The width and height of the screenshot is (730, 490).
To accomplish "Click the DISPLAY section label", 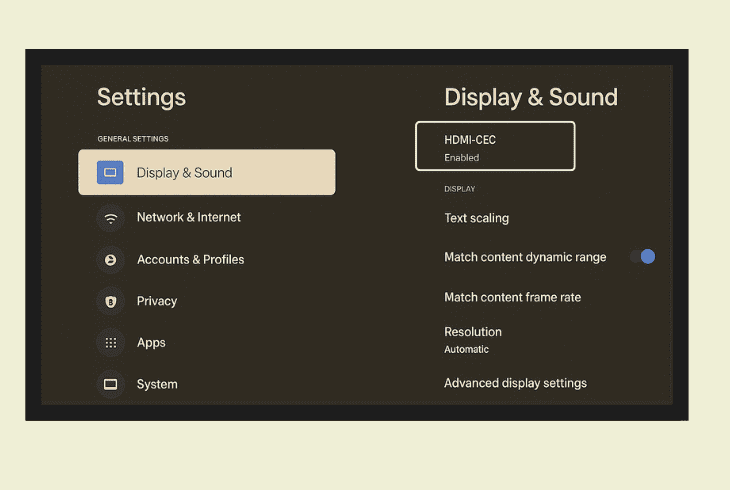I will [460, 189].
